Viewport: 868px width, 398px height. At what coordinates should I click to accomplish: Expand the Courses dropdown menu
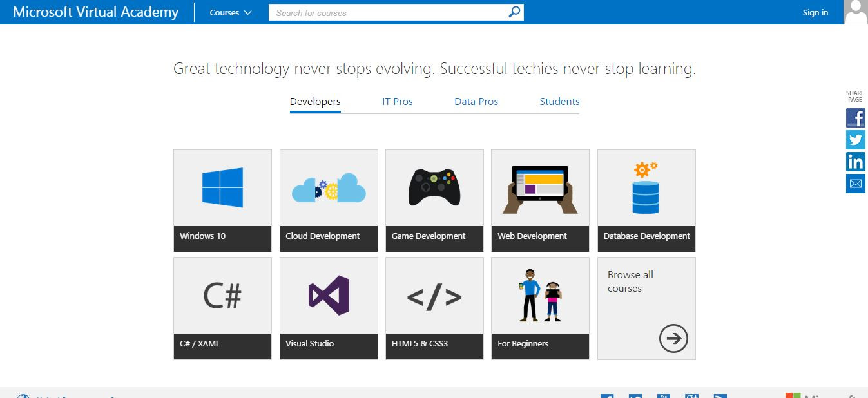point(229,12)
